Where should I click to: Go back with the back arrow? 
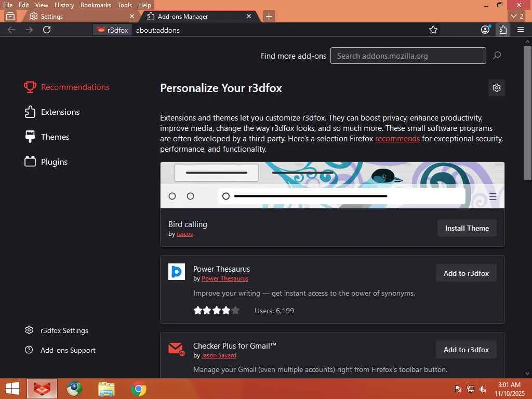11,30
